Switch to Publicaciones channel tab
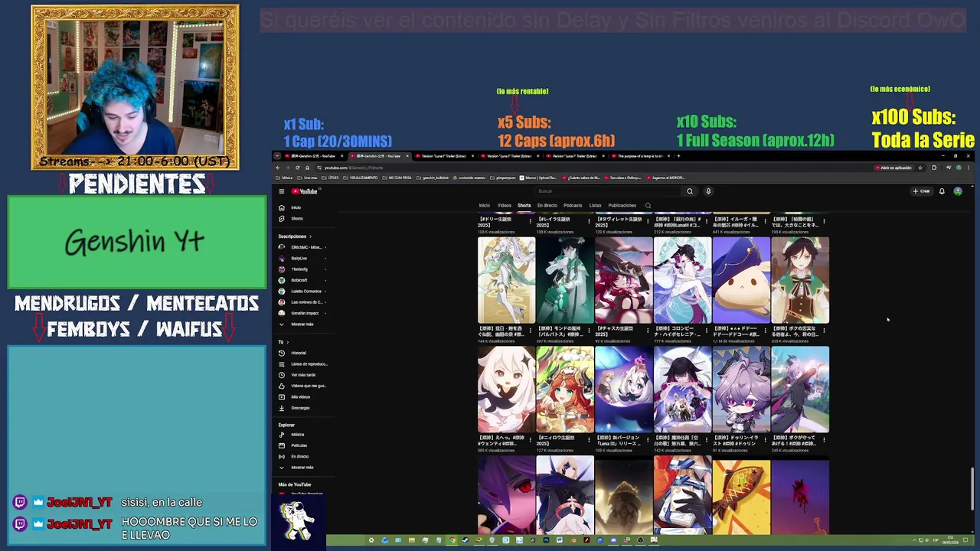 (622, 205)
